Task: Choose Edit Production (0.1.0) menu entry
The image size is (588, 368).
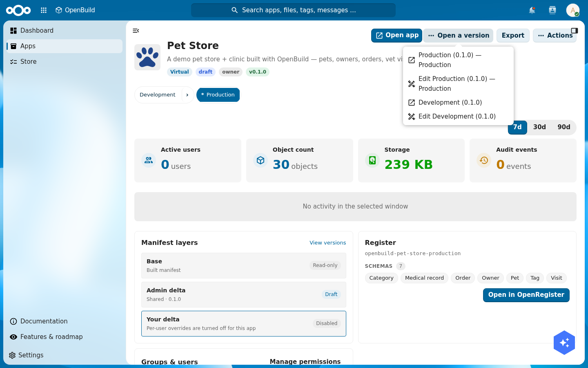Action: pos(458,84)
